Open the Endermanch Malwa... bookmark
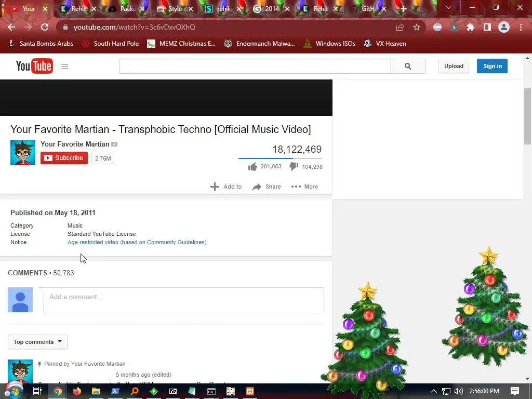This screenshot has height=399, width=532. point(260,44)
